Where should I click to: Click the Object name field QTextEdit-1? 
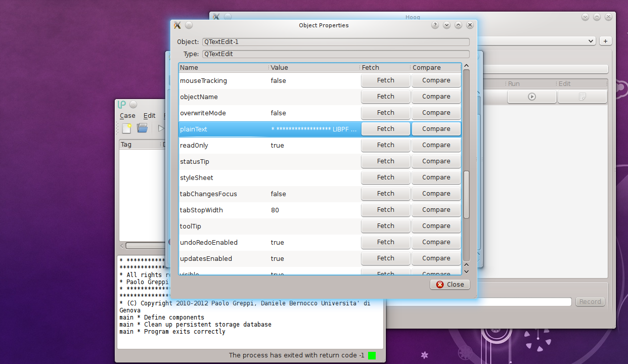[335, 42]
